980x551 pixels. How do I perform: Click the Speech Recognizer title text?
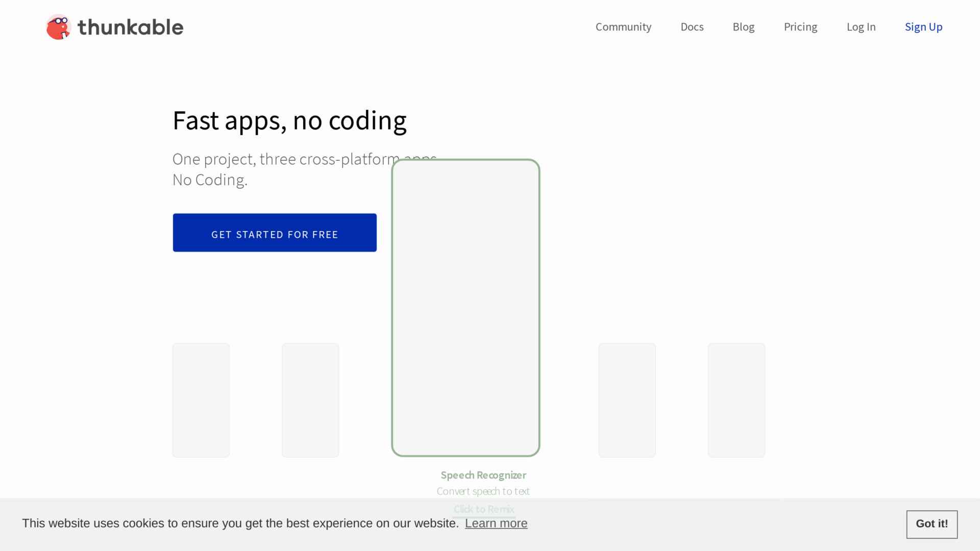click(483, 475)
